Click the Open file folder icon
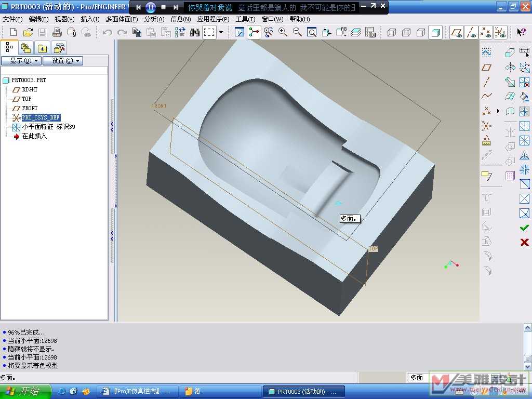 coord(28,32)
